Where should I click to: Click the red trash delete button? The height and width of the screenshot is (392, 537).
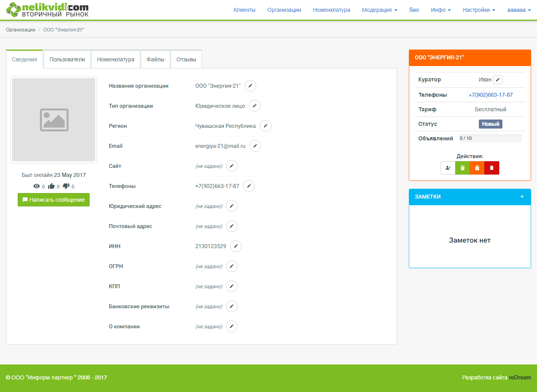pyautogui.click(x=491, y=168)
